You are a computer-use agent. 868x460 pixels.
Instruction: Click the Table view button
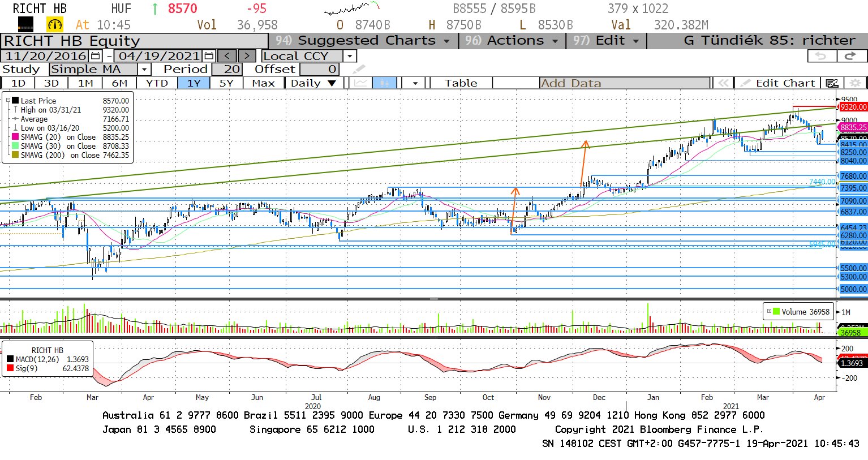[x=461, y=83]
